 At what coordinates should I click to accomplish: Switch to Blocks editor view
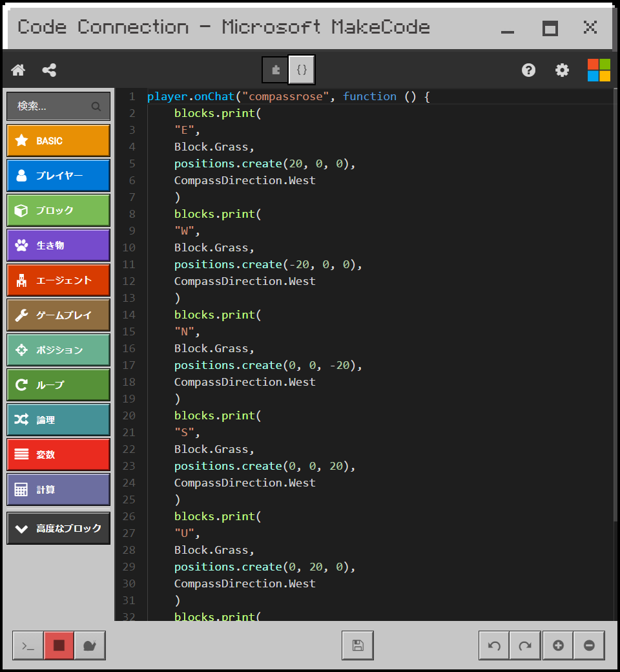click(276, 69)
